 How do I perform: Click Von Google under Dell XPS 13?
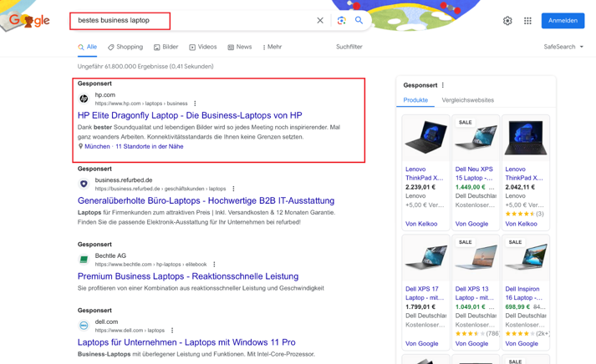pyautogui.click(x=471, y=343)
